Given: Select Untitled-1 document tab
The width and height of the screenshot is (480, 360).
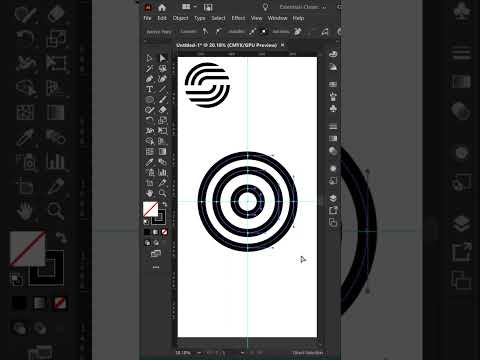Looking at the screenshot, I should click(226, 45).
